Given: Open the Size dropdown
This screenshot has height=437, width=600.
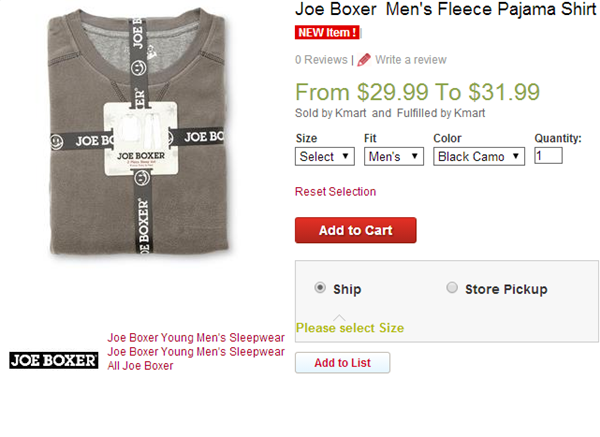Looking at the screenshot, I should 325,156.
